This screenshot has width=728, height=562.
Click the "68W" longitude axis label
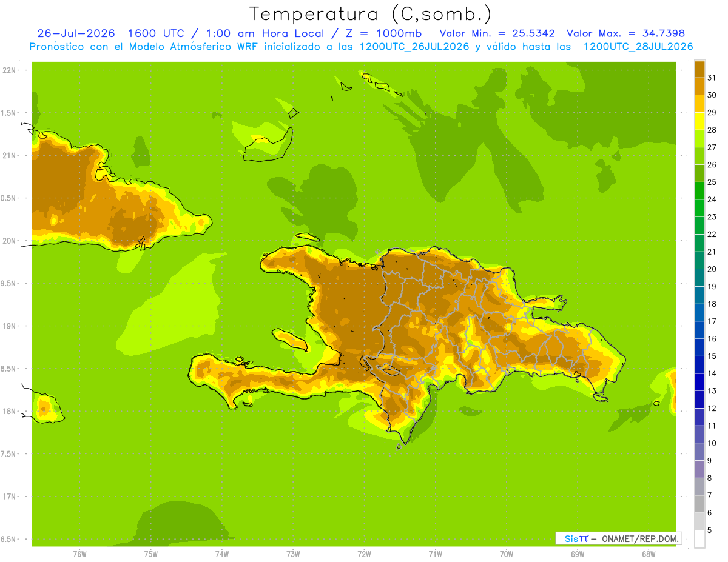tap(649, 554)
